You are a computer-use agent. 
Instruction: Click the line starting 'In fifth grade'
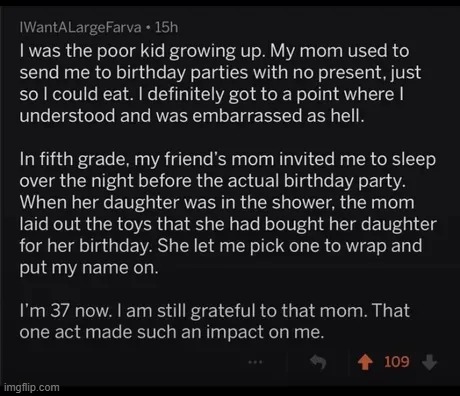(x=228, y=159)
